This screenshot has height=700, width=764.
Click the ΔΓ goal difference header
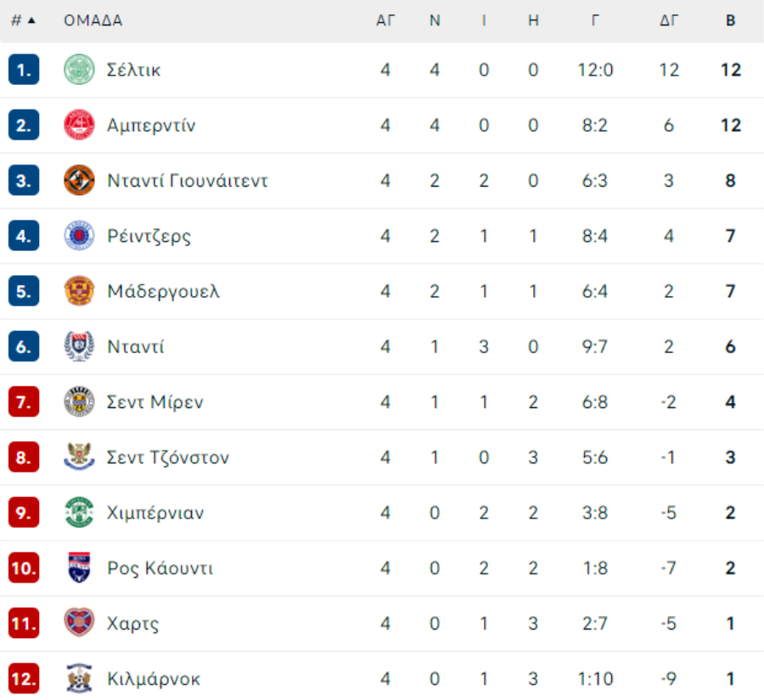[x=669, y=20]
